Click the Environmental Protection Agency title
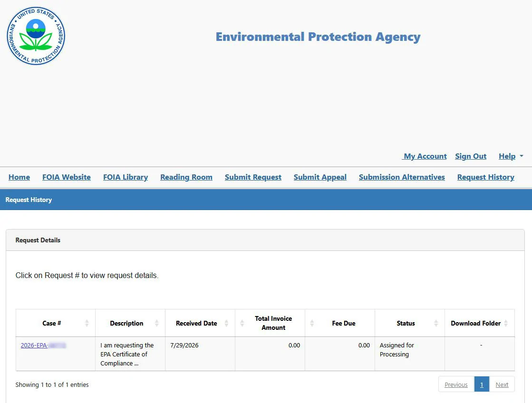The height and width of the screenshot is (403, 532). (318, 37)
